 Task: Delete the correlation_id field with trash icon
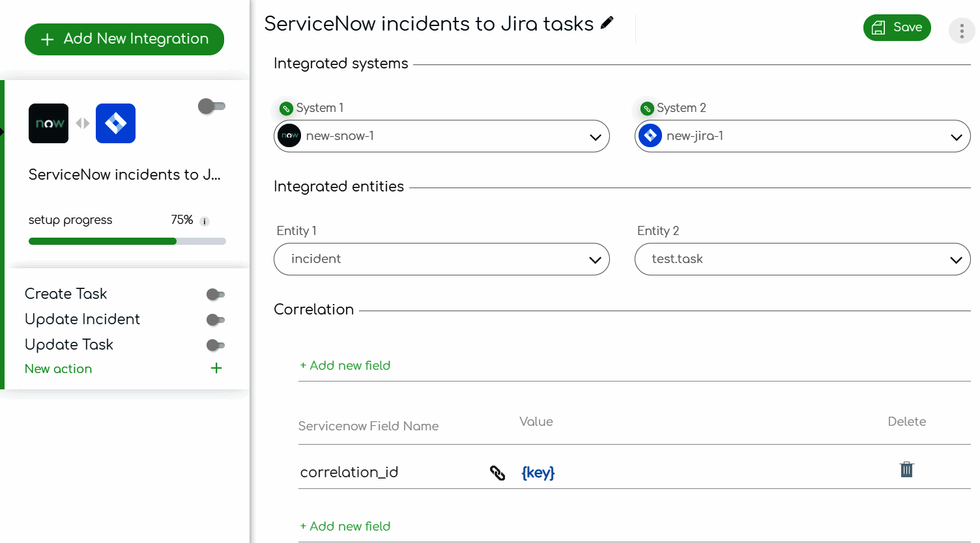pyautogui.click(x=906, y=469)
